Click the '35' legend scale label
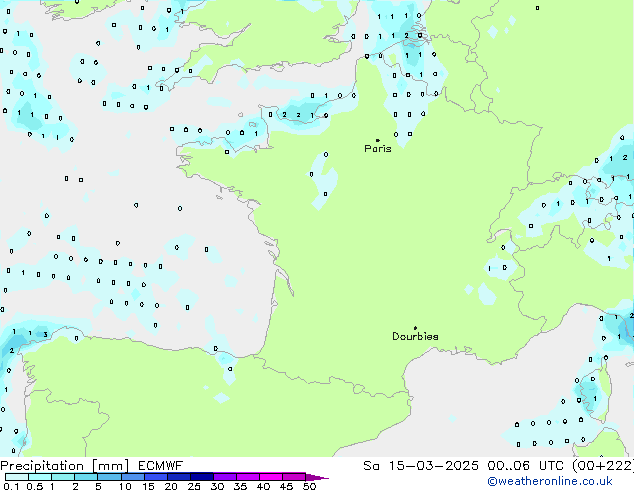 [241, 486]
